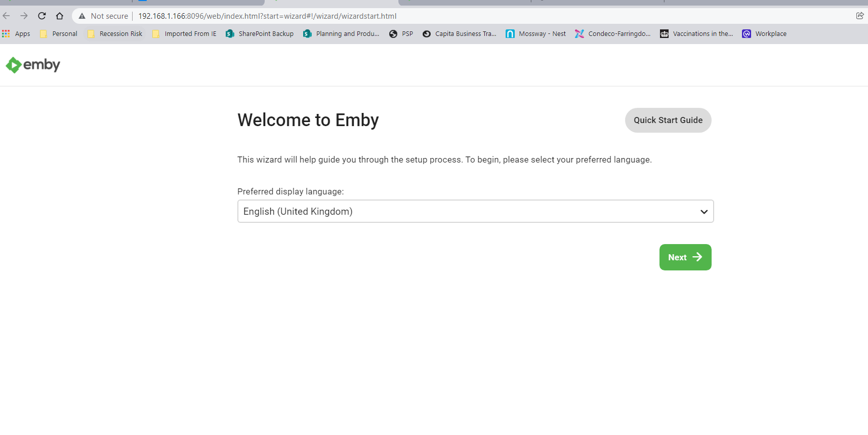Click the Not secure warning icon

pos(82,16)
